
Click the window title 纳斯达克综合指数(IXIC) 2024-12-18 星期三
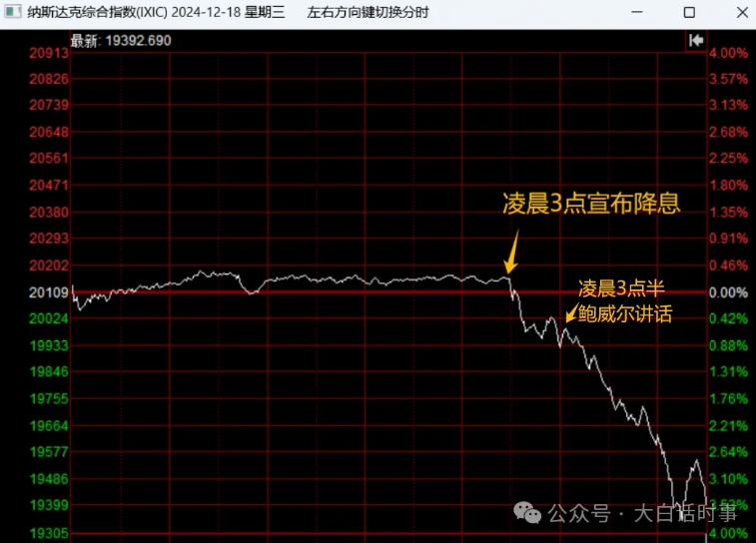[x=156, y=12]
